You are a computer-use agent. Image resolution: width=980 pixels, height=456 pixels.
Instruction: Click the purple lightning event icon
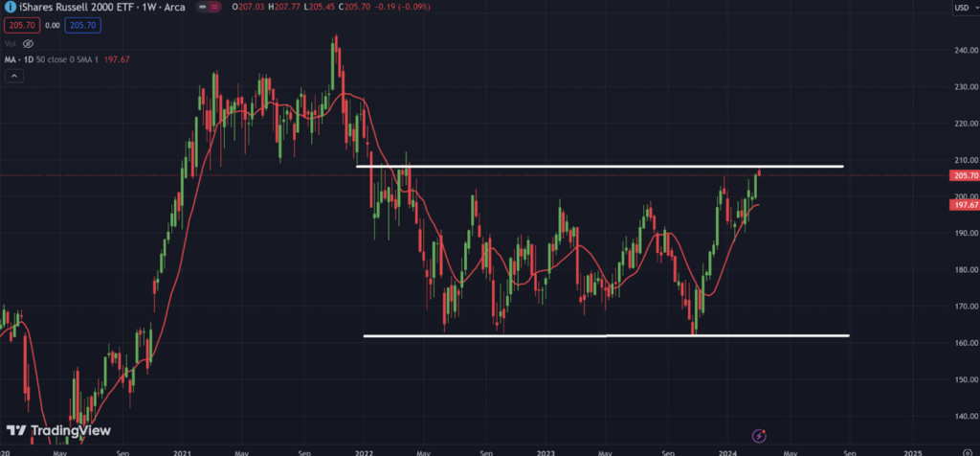pyautogui.click(x=760, y=435)
